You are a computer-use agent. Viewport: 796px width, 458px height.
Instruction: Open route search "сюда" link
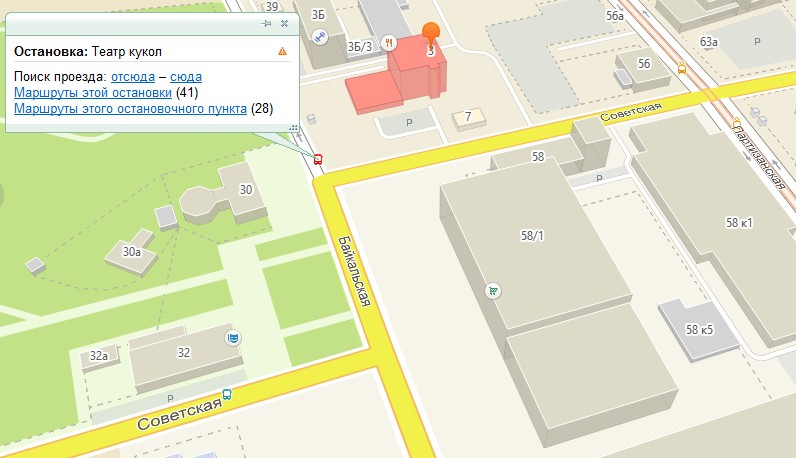(x=186, y=77)
